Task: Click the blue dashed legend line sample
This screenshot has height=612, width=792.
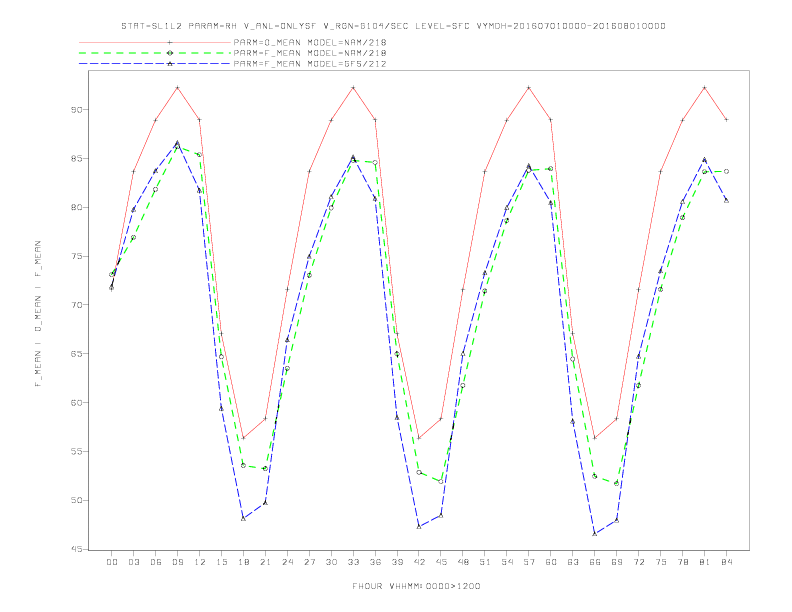Action: tap(155, 64)
